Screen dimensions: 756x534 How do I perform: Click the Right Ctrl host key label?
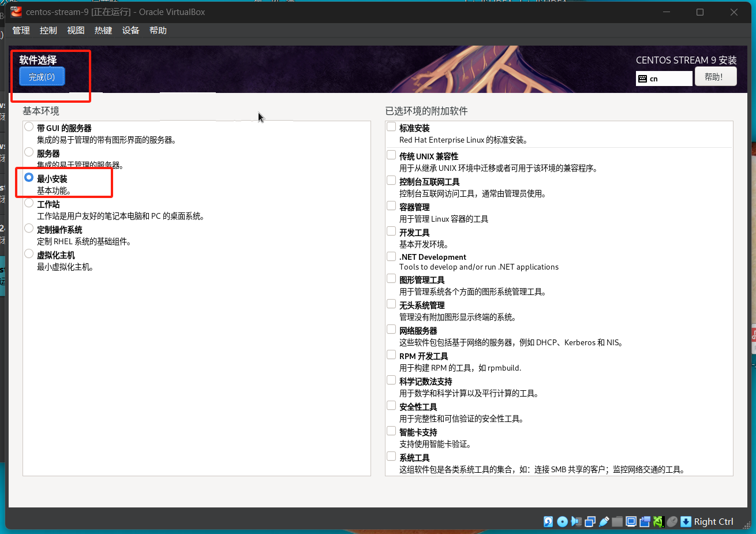click(x=713, y=521)
